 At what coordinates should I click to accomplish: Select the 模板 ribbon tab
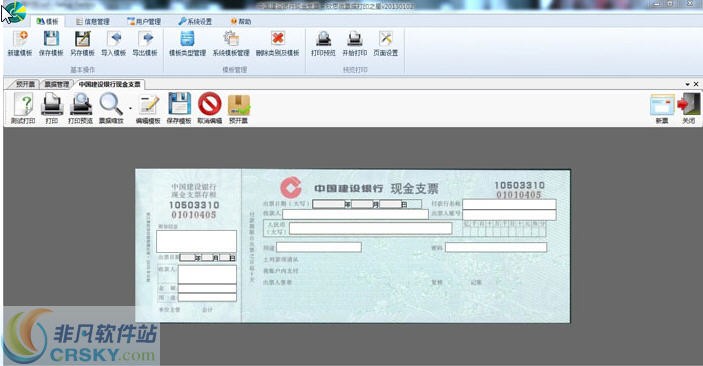48,21
